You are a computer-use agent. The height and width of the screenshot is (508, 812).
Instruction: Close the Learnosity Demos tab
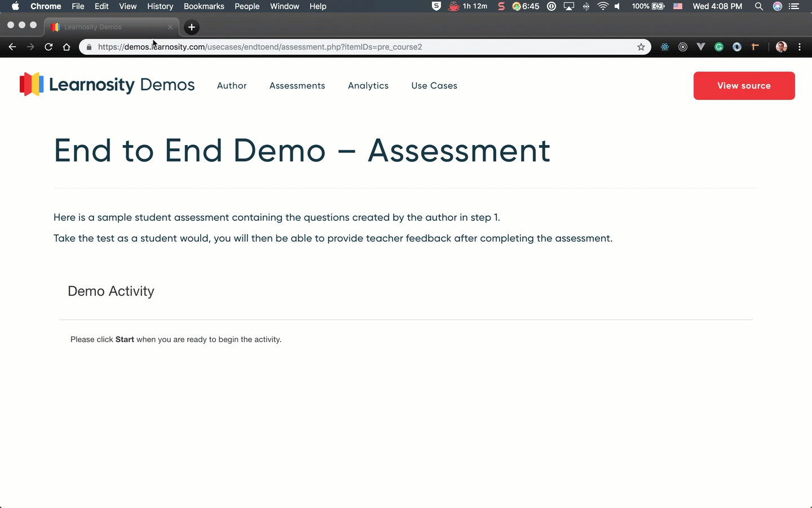(170, 27)
